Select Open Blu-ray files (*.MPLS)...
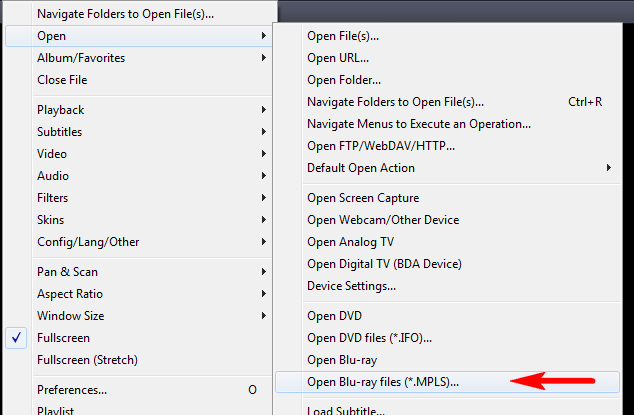The height and width of the screenshot is (415, 634). click(447, 382)
